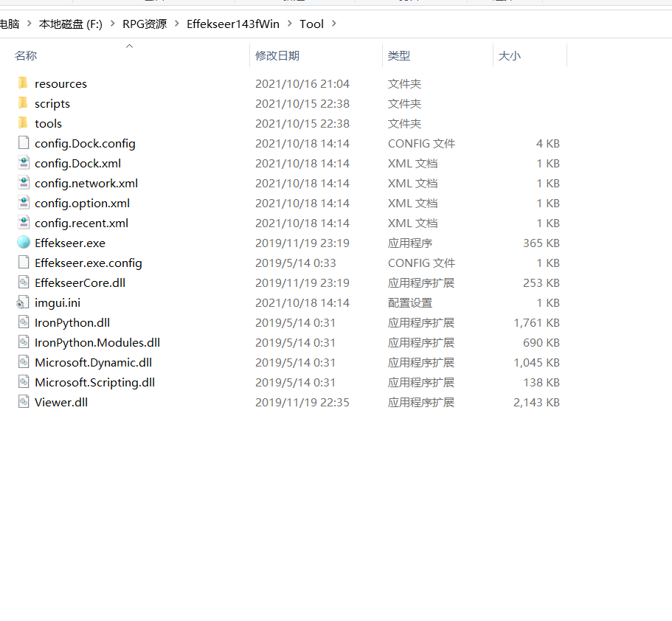Expand the chevron after 本地磁盘 (F:)

pyautogui.click(x=113, y=24)
